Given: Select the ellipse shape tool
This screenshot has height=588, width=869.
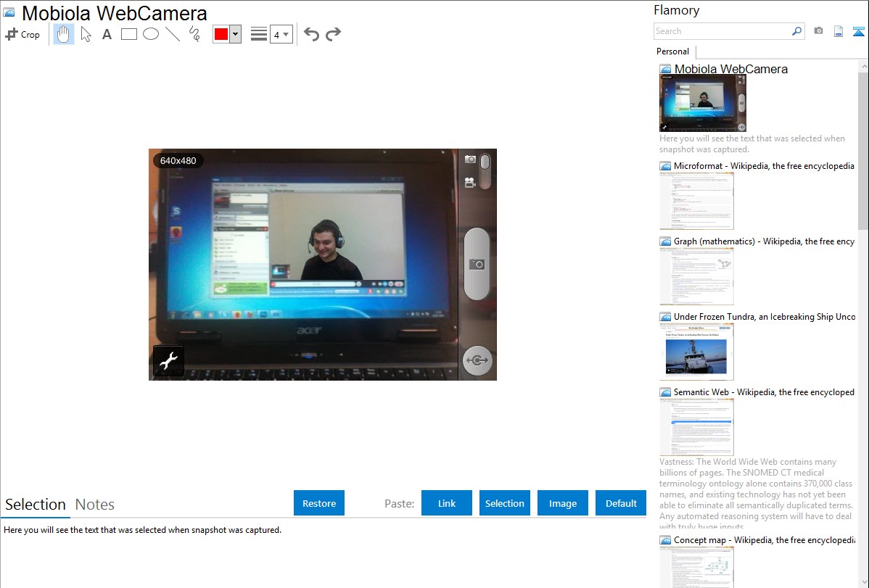Looking at the screenshot, I should (x=151, y=34).
